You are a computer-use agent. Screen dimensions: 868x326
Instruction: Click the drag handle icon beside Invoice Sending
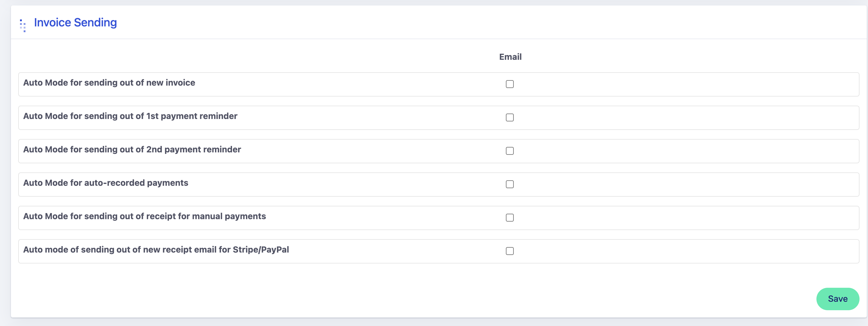coord(23,25)
